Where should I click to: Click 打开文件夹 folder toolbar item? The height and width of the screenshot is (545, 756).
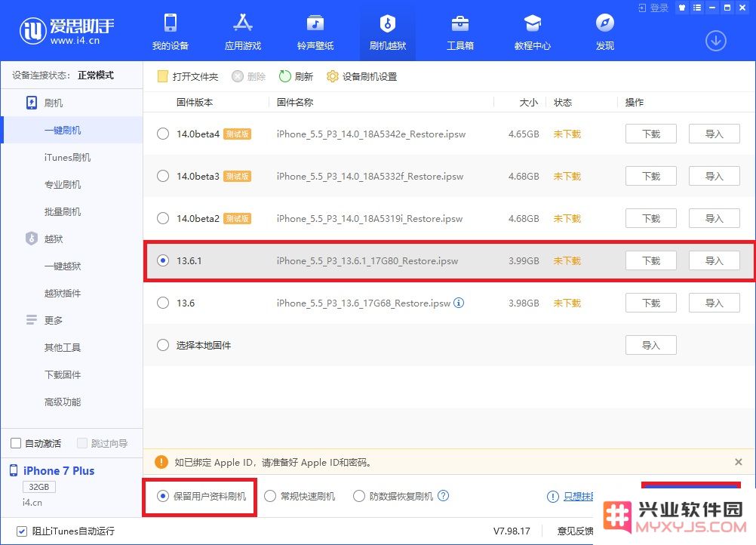[188, 76]
